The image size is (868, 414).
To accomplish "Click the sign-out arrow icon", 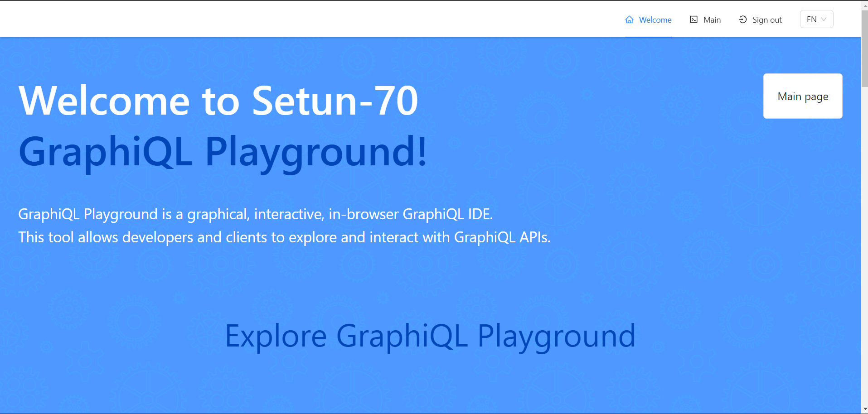I will pos(743,19).
